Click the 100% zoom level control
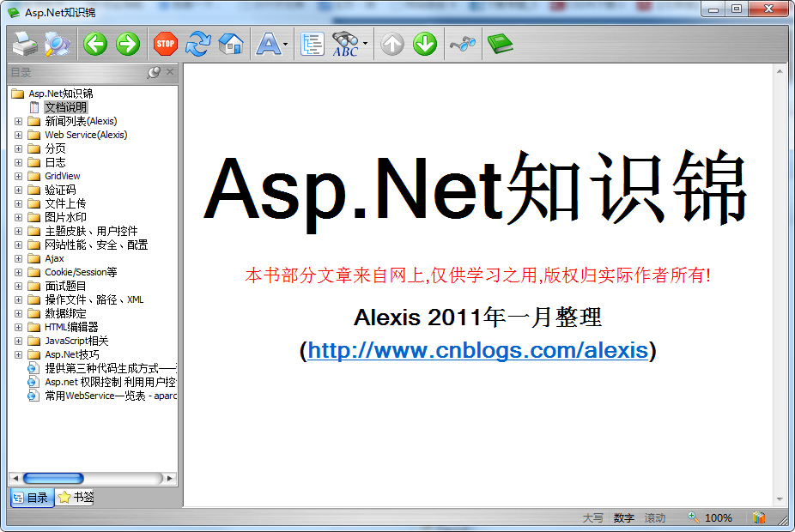The height and width of the screenshot is (532, 795). (x=720, y=517)
